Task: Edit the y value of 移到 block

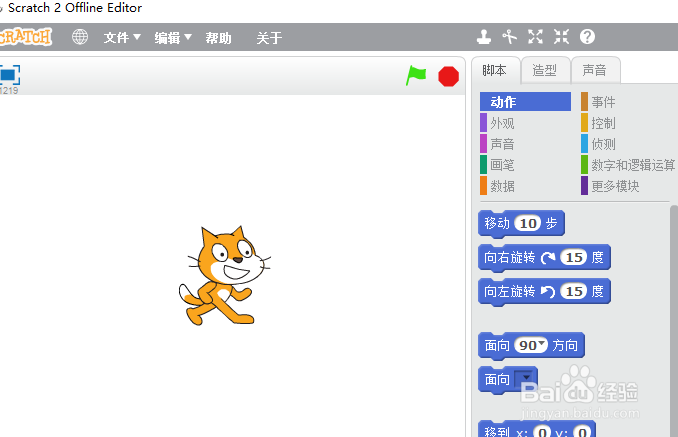Action: tap(582, 431)
